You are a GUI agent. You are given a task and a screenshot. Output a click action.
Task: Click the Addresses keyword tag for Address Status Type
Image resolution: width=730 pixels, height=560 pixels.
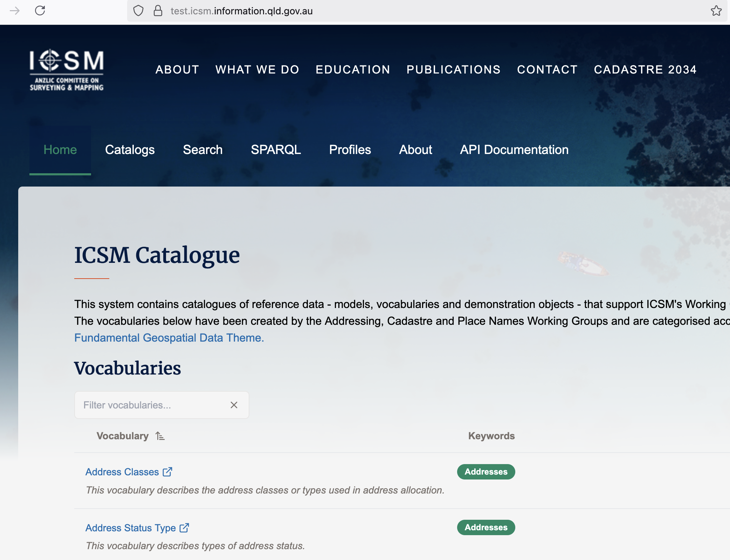pyautogui.click(x=486, y=527)
